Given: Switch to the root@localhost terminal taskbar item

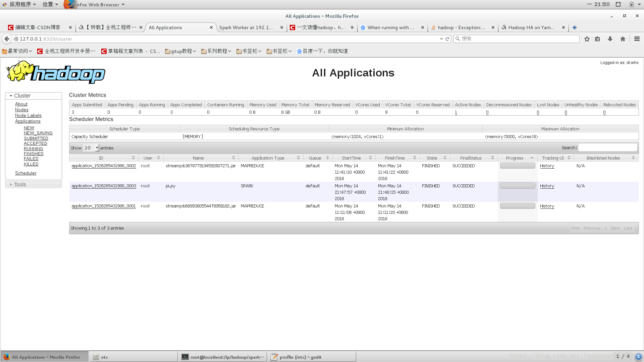Looking at the screenshot, I should coord(223,357).
